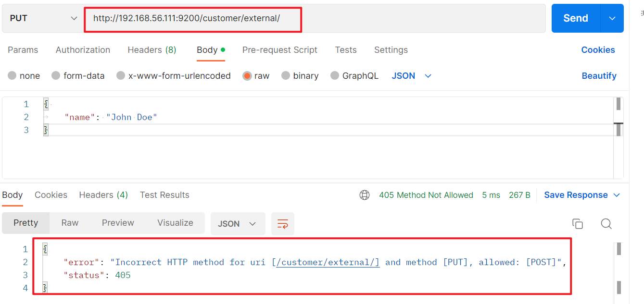Open the response JSON format dropdown
Screen dimensions: 644x304
238,224
